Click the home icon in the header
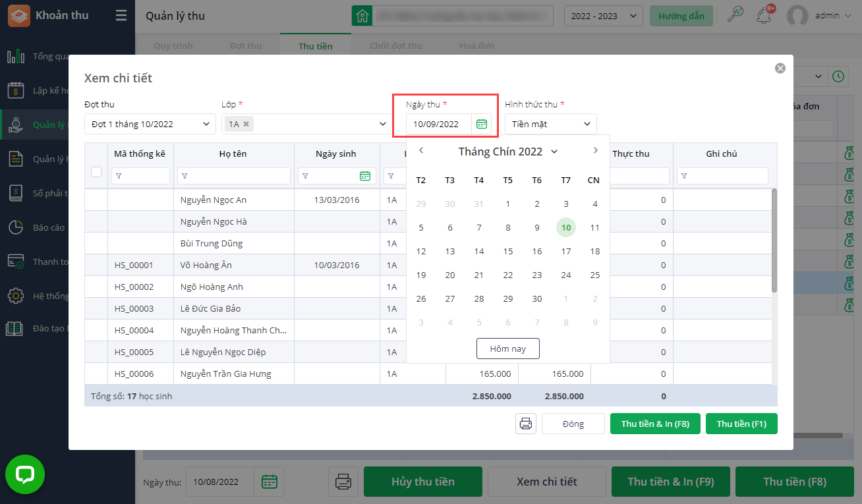This screenshot has height=504, width=862. point(361,16)
